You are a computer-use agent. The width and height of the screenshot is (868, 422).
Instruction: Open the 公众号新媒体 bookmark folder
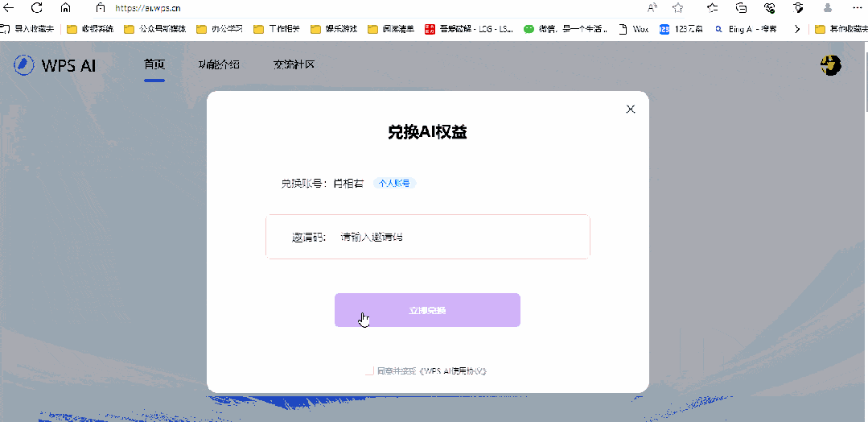click(x=155, y=29)
